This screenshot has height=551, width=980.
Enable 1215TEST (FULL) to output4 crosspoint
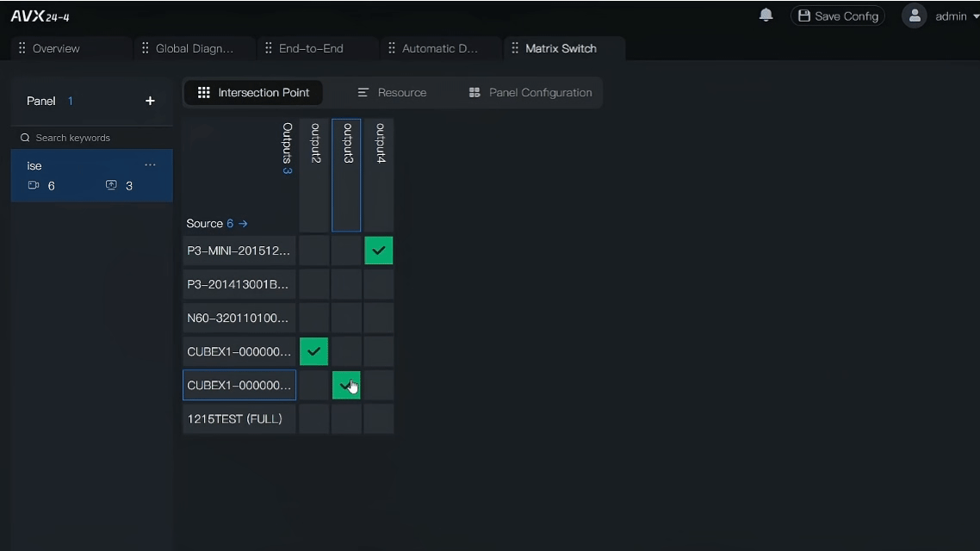pyautogui.click(x=379, y=419)
